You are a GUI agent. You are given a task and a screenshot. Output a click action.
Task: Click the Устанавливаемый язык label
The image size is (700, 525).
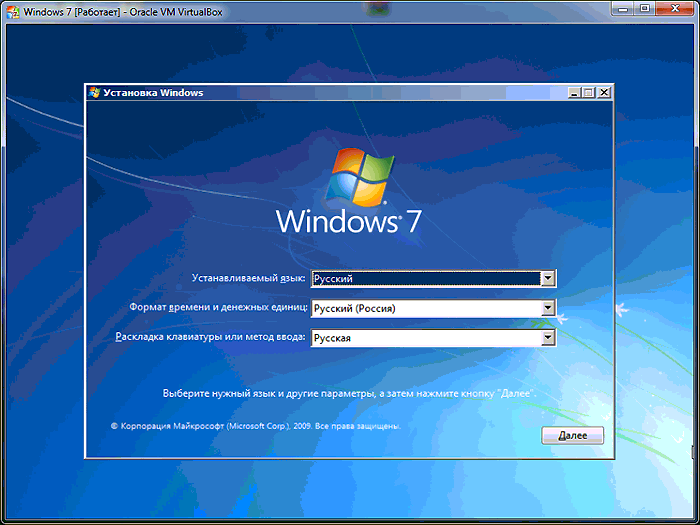coord(249,278)
